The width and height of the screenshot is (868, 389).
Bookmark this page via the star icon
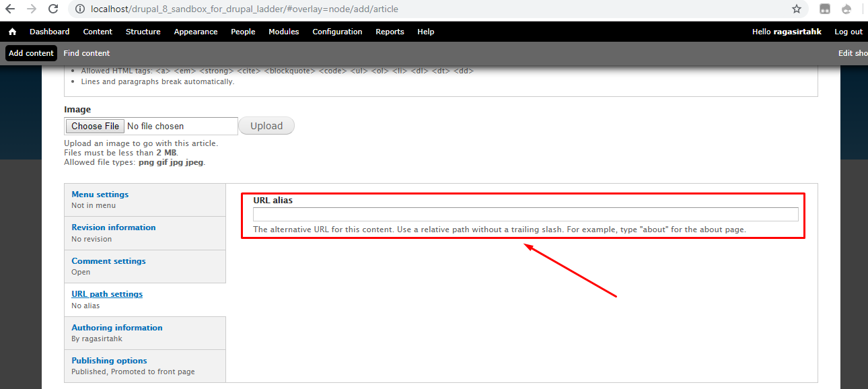796,9
